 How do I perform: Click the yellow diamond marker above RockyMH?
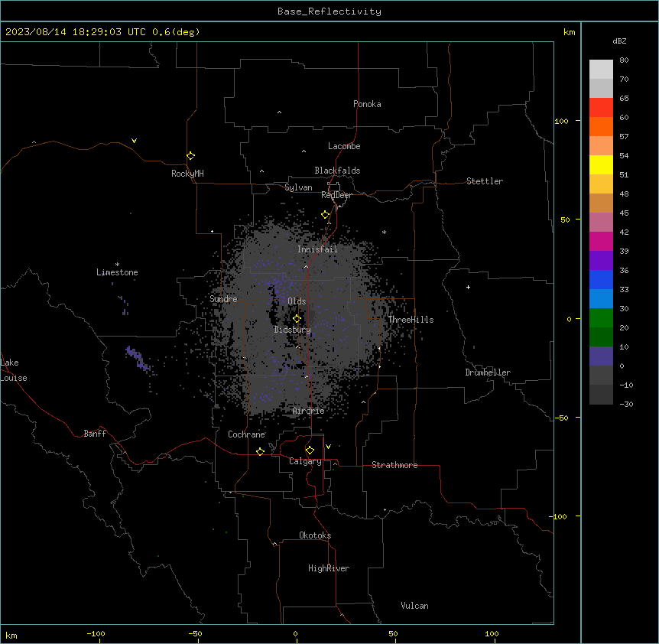click(190, 156)
